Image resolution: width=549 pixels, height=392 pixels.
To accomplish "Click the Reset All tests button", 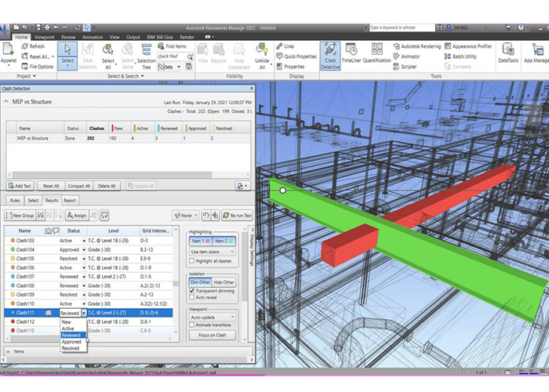I will click(x=51, y=186).
